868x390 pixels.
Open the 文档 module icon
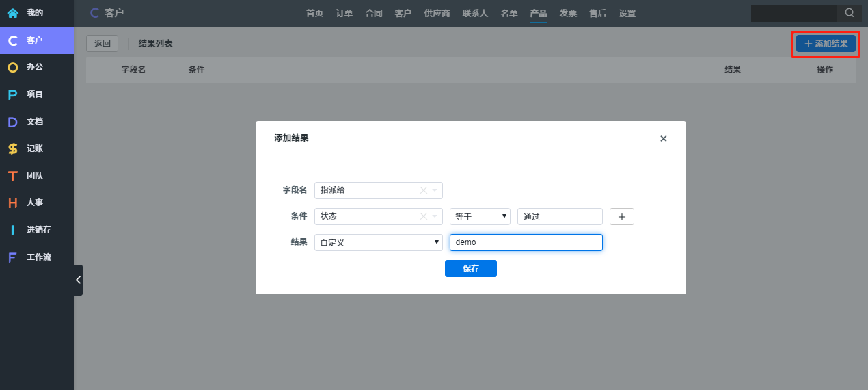[12, 122]
